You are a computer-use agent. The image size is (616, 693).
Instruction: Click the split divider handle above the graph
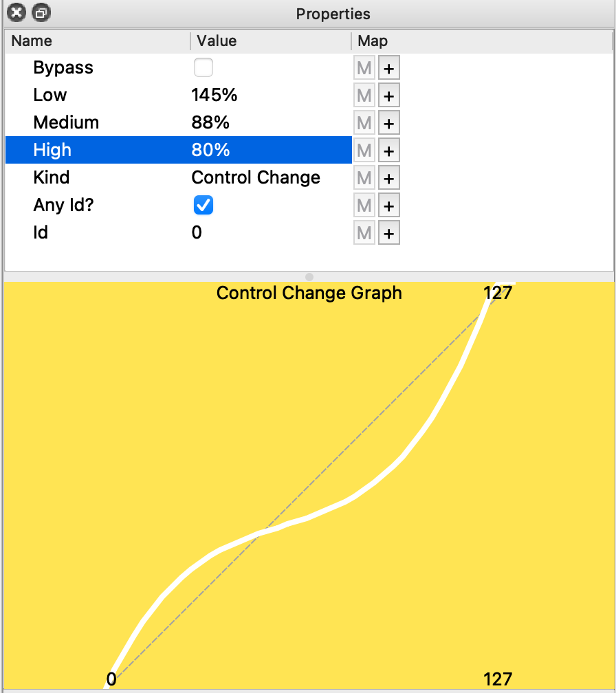pyautogui.click(x=309, y=276)
